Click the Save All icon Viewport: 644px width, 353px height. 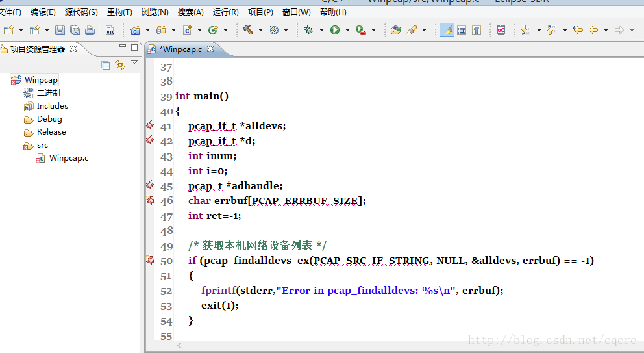[x=75, y=30]
